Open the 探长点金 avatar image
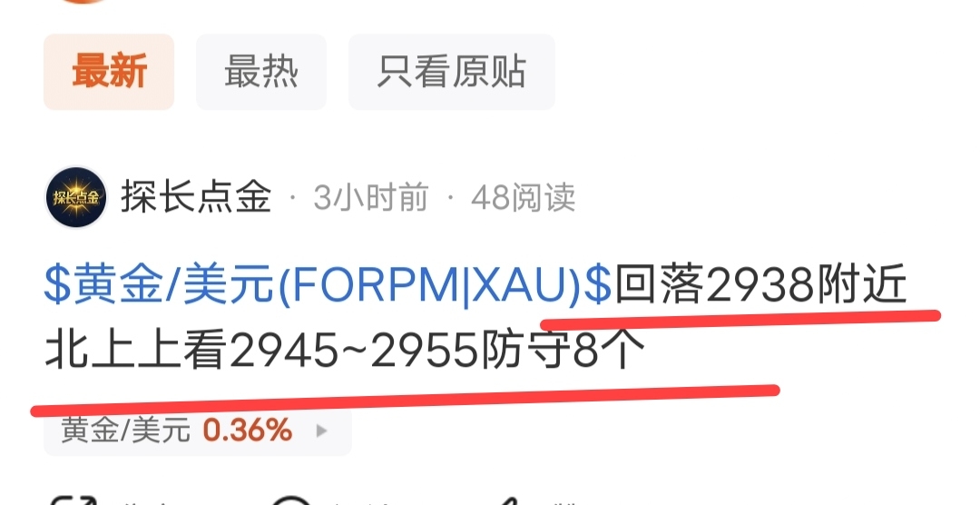The width and height of the screenshot is (980, 505). 76,197
